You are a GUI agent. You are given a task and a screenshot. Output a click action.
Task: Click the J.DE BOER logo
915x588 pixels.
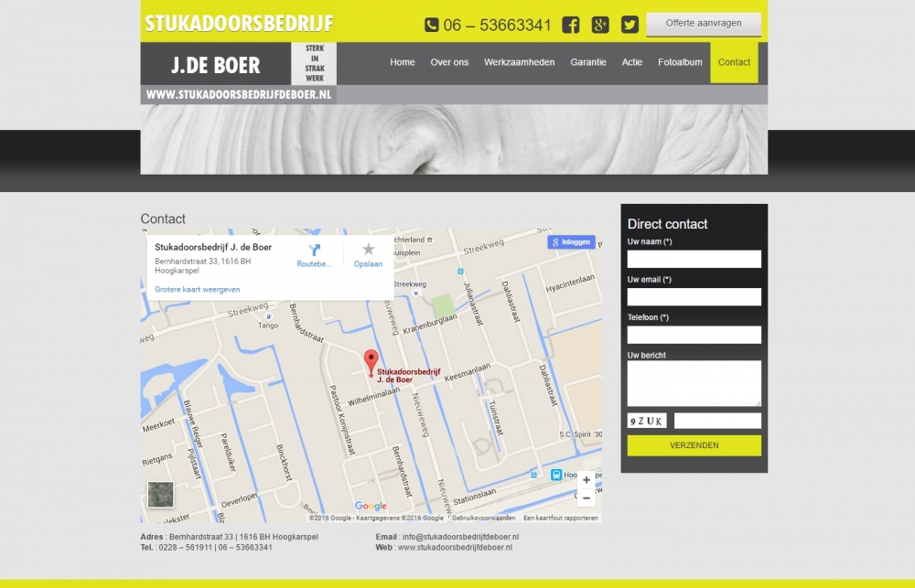(215, 65)
